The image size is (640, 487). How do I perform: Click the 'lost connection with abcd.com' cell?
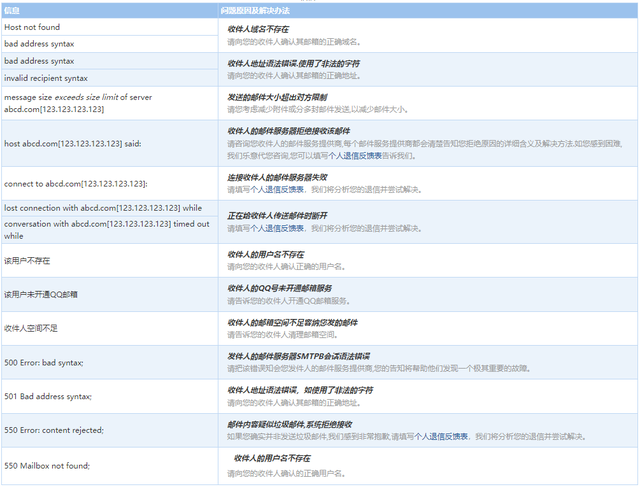95,207
